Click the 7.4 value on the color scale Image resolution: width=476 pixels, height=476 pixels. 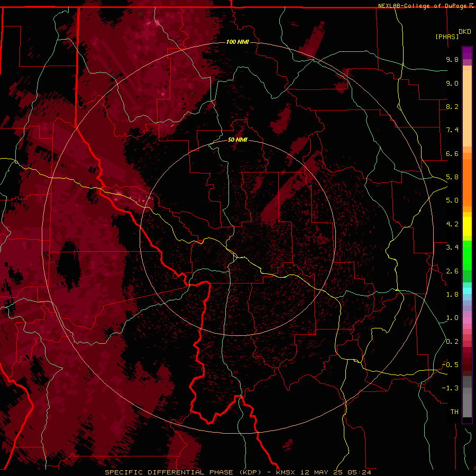click(452, 130)
